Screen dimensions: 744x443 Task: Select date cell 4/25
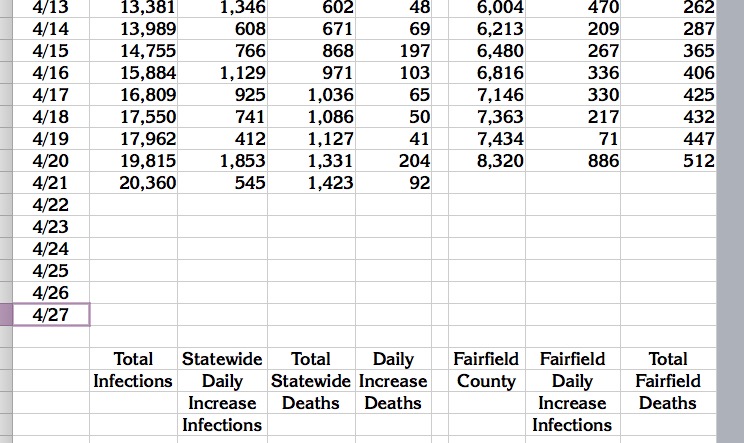[51, 270]
